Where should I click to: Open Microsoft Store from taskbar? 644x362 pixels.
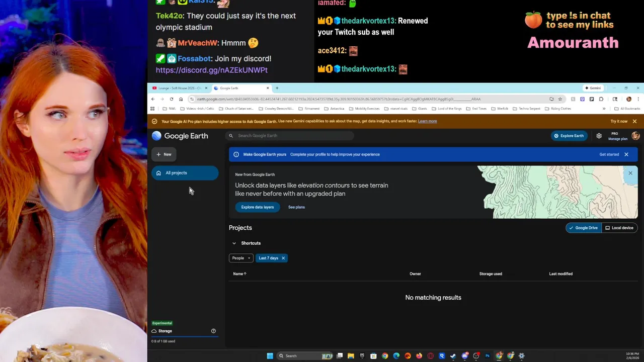tap(373, 356)
